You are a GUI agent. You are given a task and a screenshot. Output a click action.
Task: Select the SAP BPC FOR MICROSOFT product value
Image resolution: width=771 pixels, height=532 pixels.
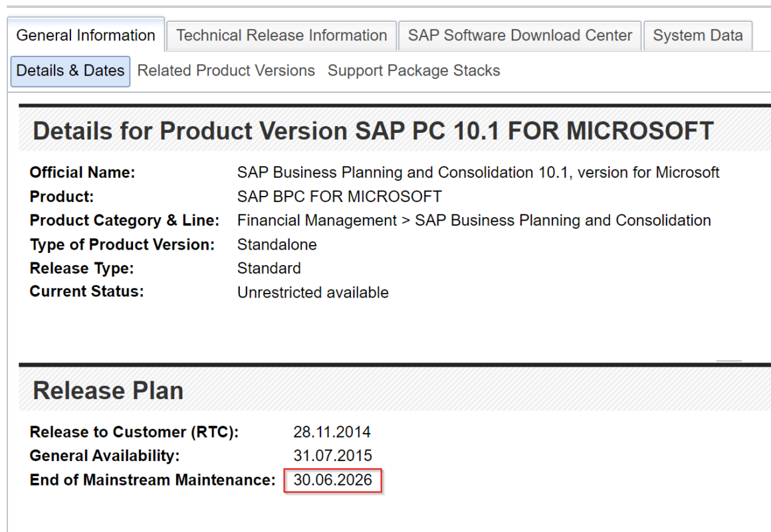tap(339, 197)
